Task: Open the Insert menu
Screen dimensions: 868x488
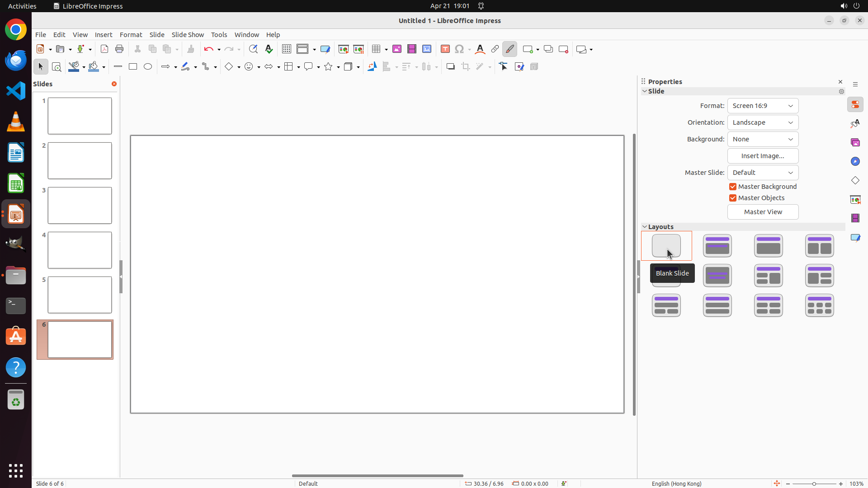Action: (x=104, y=35)
